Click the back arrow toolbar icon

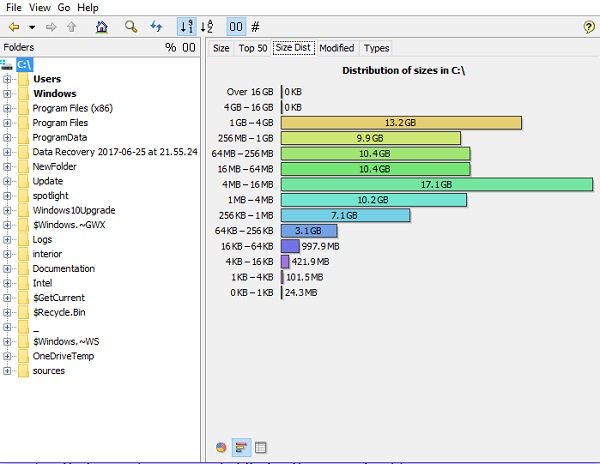click(13, 26)
